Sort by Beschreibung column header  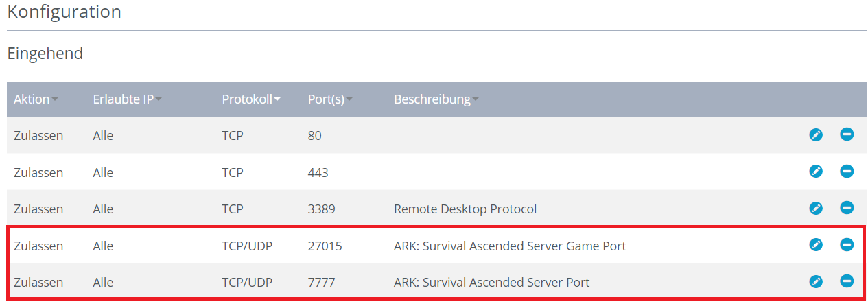[435, 99]
